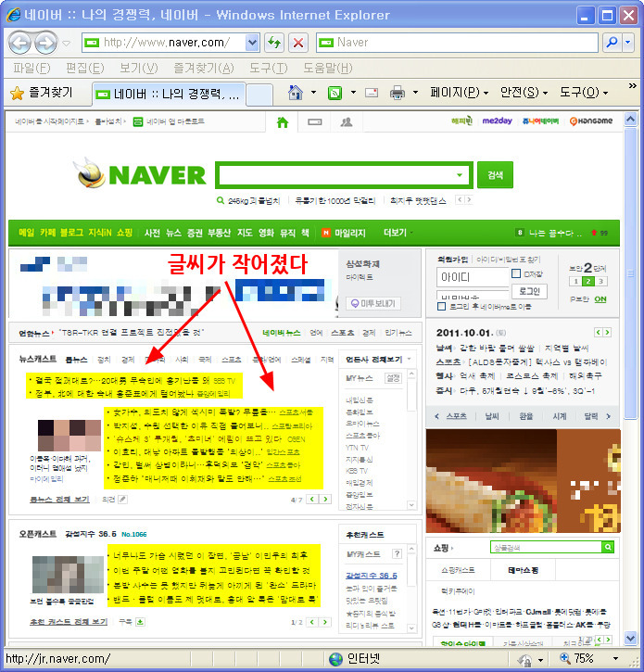Open the 편집(E) menu
This screenshot has width=644, height=672.
[x=85, y=68]
